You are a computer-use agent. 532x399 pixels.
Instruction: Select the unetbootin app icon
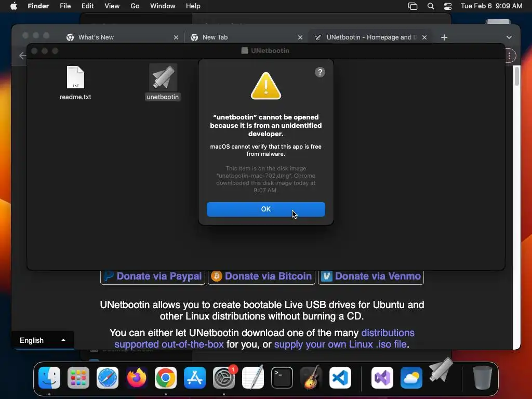point(163,78)
